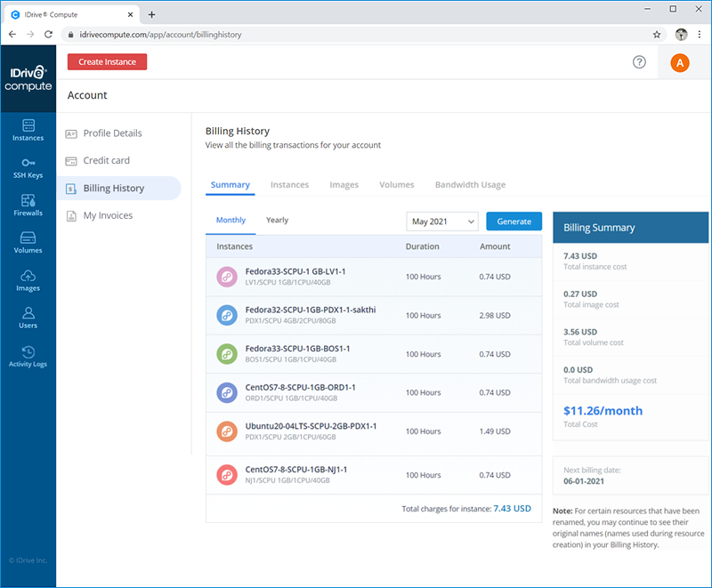The height and width of the screenshot is (588, 712).
Task: Go to Firewalls in the sidebar
Action: click(28, 205)
